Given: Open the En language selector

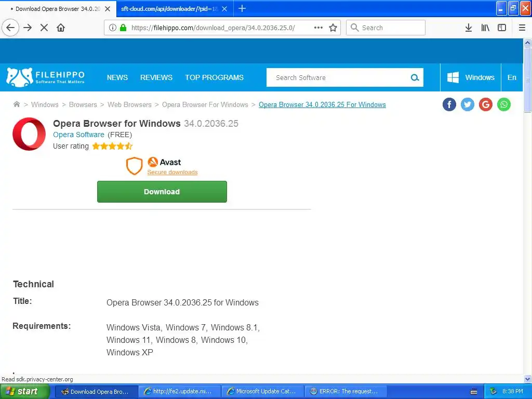Looking at the screenshot, I should tap(512, 77).
